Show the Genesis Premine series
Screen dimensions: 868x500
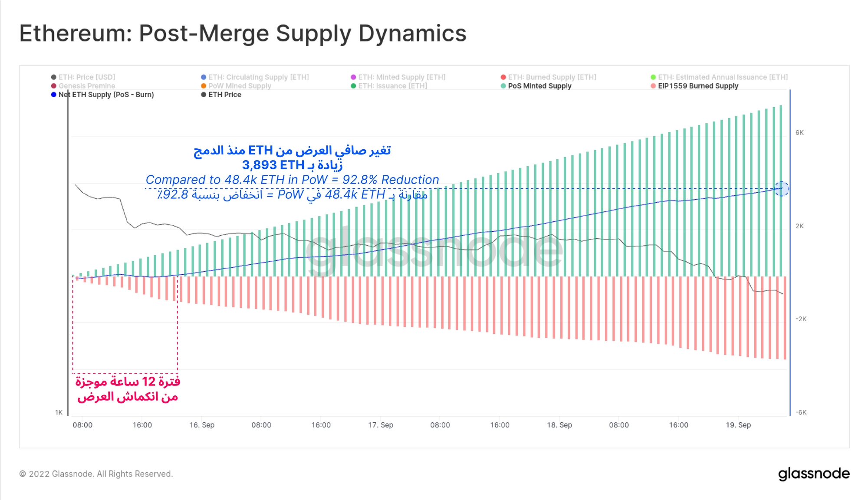tap(86, 86)
